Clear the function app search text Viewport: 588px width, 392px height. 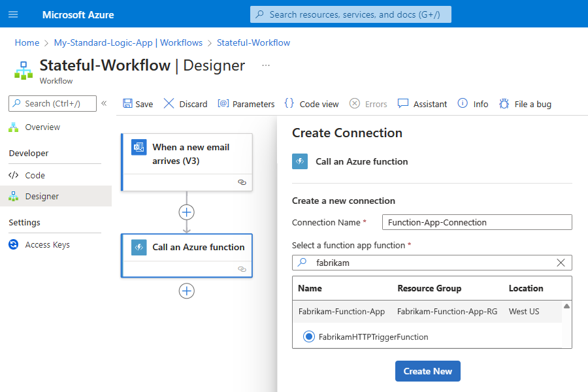tap(561, 263)
